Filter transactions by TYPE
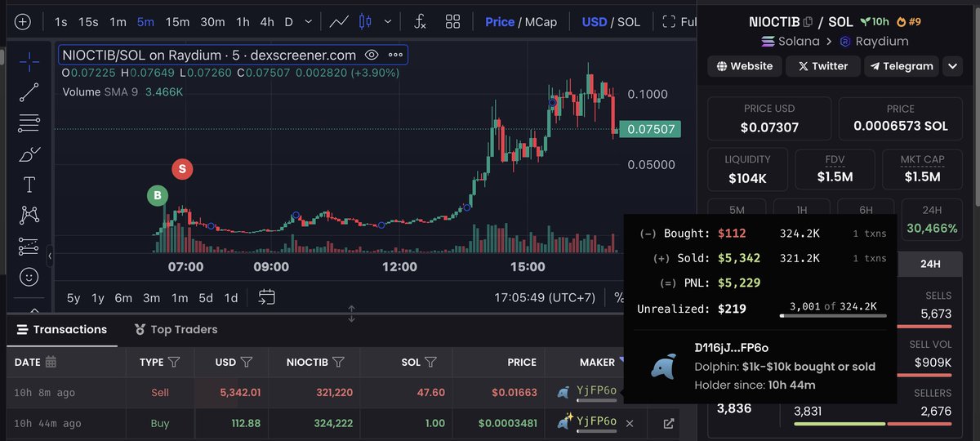 (174, 362)
